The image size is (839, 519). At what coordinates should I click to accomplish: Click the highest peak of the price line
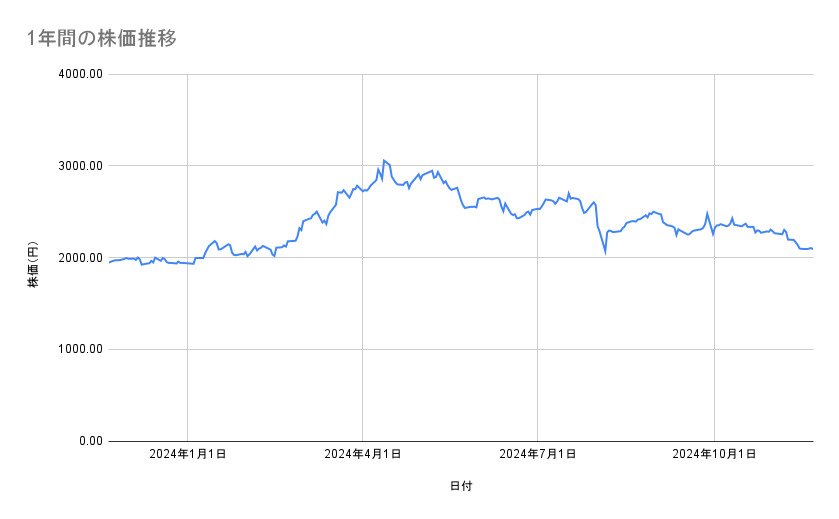383,160
